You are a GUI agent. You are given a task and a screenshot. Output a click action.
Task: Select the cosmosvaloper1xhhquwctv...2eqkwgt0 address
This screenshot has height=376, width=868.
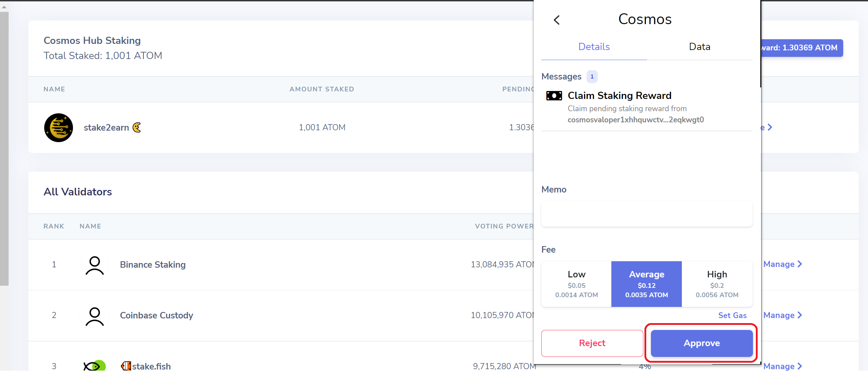click(635, 120)
